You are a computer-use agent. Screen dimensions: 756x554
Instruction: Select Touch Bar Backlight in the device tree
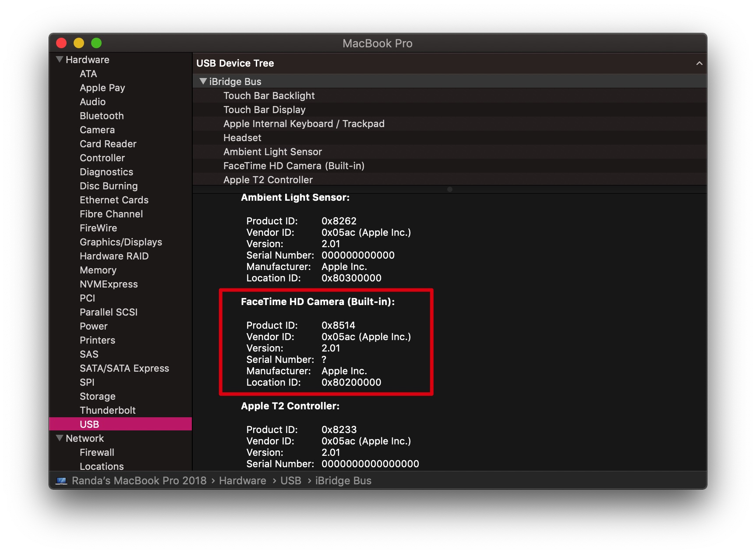449,96
